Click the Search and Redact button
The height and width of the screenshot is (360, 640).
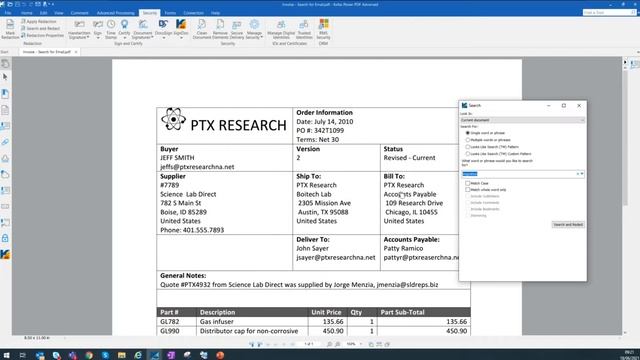[x=568, y=224]
